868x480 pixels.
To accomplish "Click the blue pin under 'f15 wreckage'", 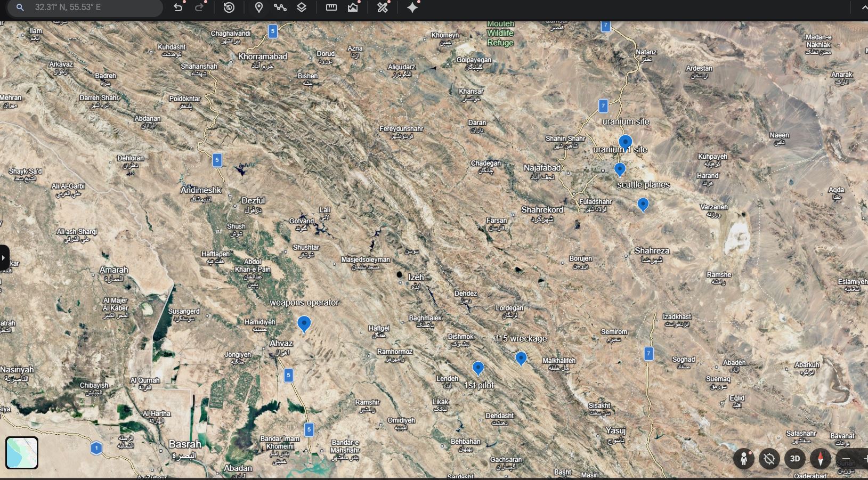I will [521, 359].
